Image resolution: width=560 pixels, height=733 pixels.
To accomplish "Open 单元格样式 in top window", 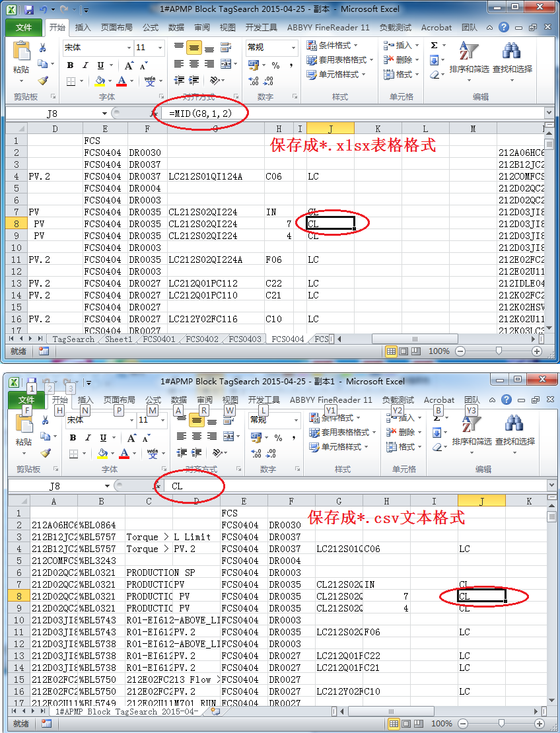I will (x=335, y=75).
